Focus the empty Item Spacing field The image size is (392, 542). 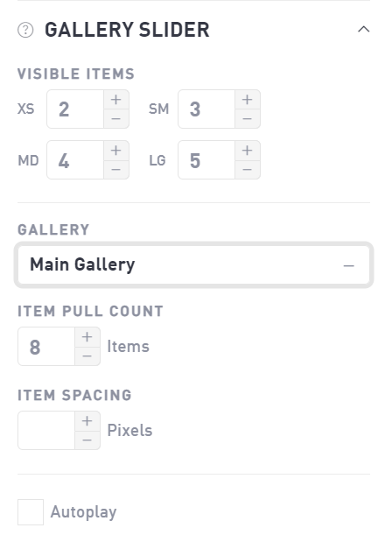(x=46, y=430)
